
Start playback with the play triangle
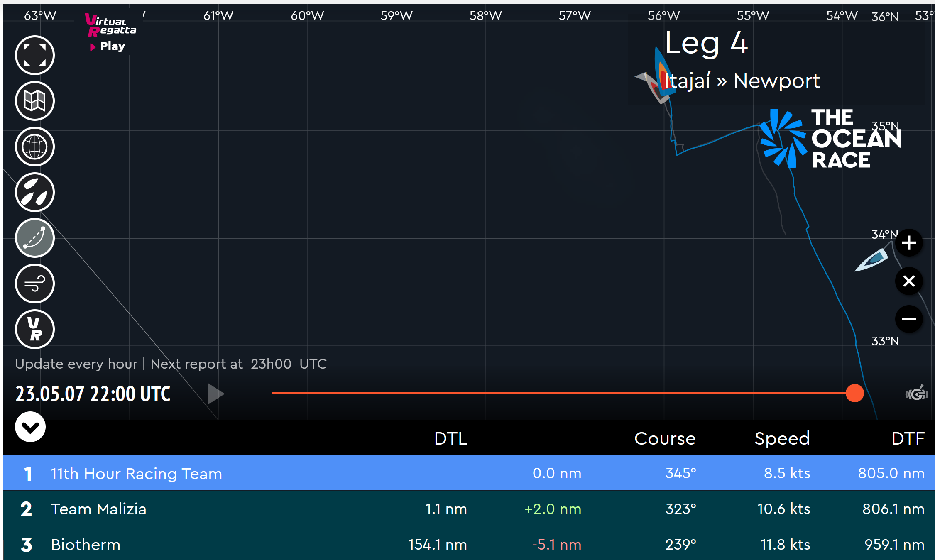tap(215, 394)
